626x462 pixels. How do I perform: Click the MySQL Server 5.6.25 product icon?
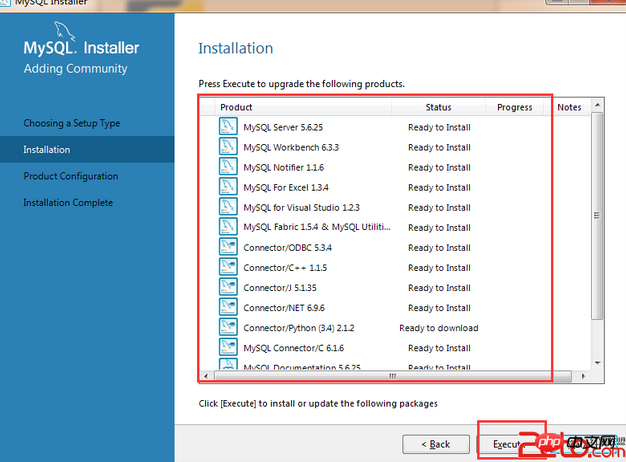tap(228, 126)
